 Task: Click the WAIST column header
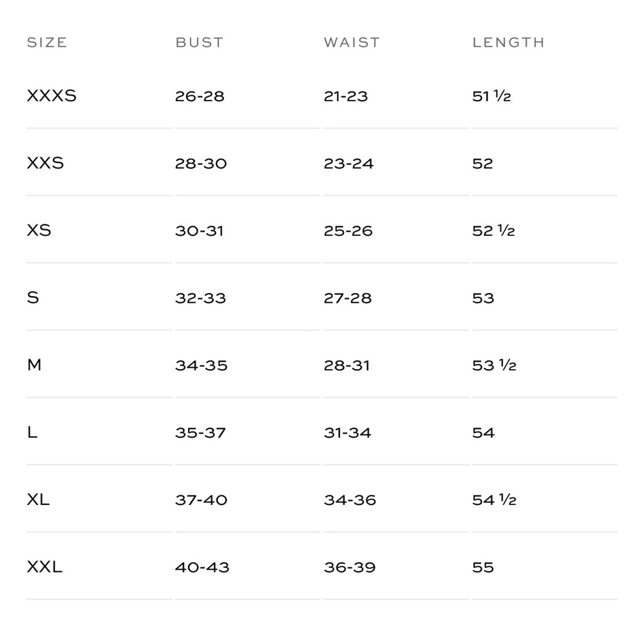click(352, 43)
